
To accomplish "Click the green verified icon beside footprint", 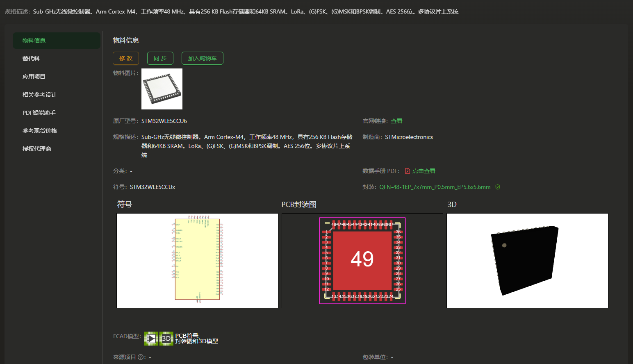I will click(x=498, y=187).
